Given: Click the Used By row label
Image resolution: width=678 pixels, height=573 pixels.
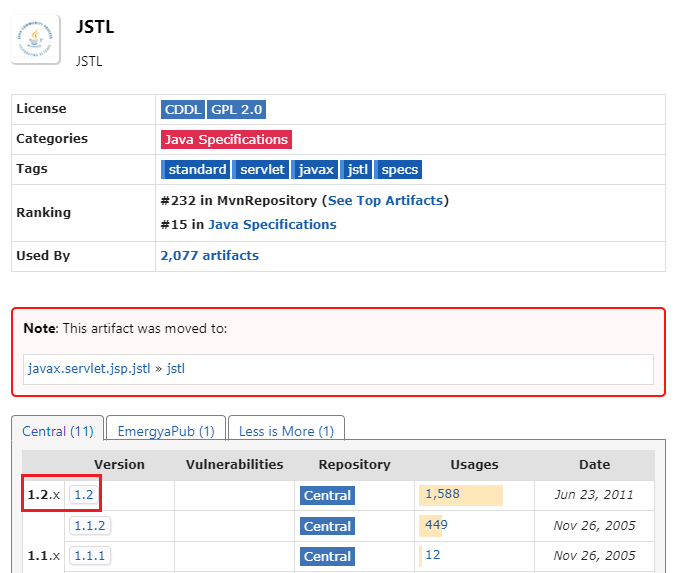Looking at the screenshot, I should click(x=43, y=256).
